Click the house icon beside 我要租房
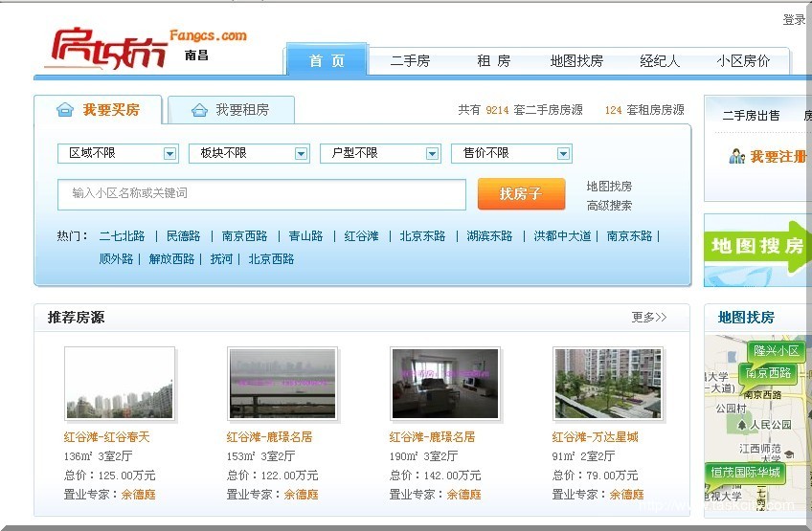812x531 pixels. [x=199, y=110]
